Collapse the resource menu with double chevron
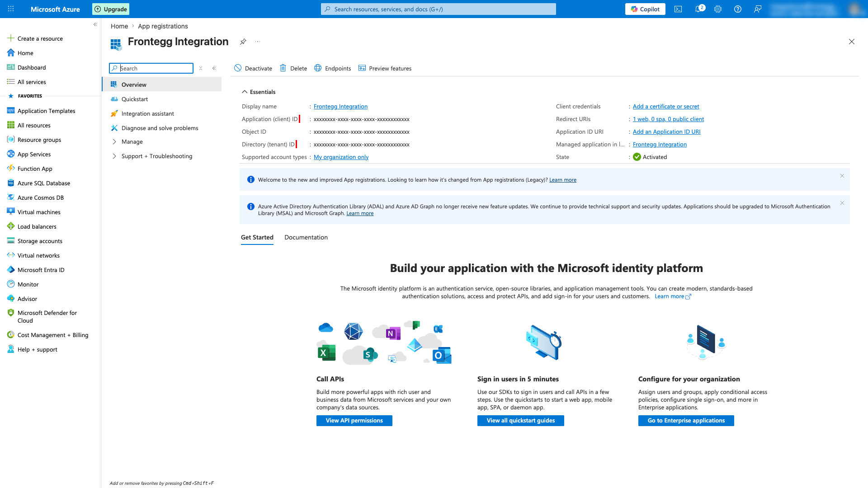The image size is (868, 488). [x=214, y=68]
